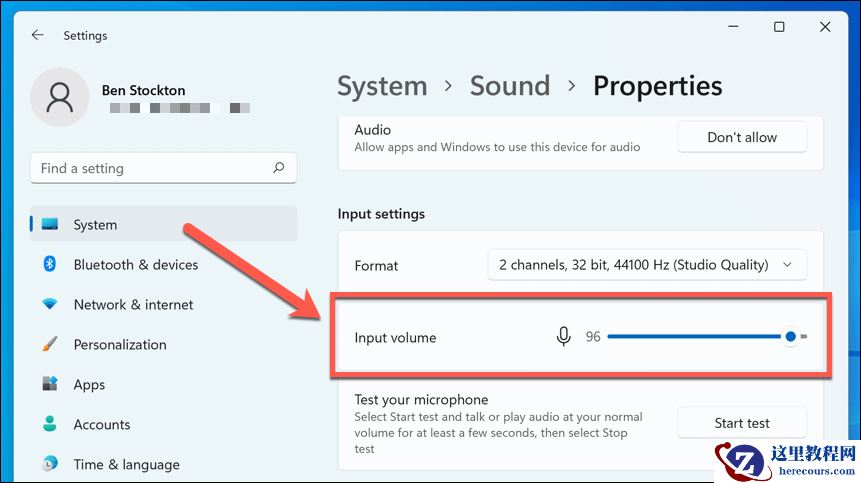Click the search magnifier icon
Viewport: 861px width, 483px height.
(x=279, y=168)
